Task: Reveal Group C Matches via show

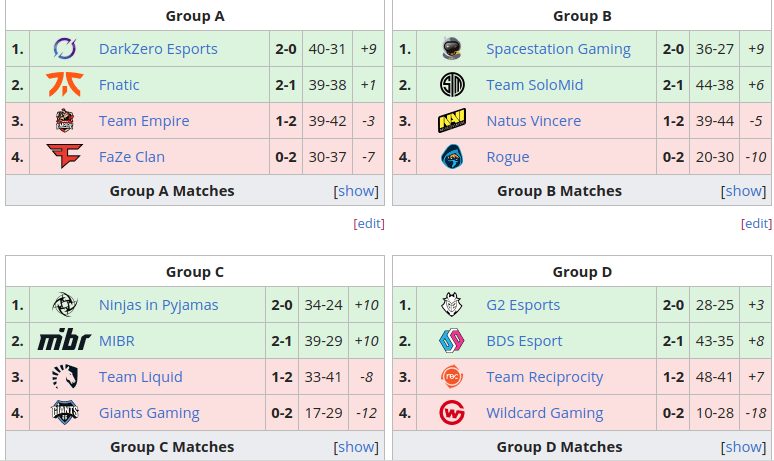Action: 356,447
